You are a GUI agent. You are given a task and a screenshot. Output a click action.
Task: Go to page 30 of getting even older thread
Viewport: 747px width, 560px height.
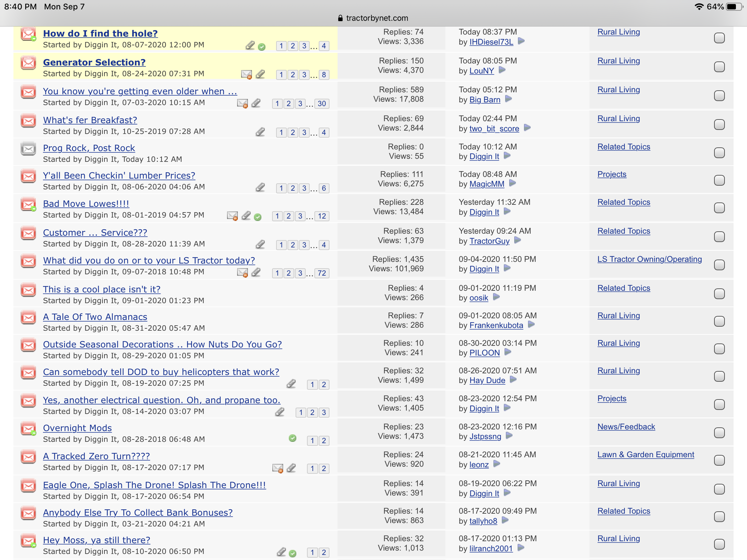[x=321, y=104]
